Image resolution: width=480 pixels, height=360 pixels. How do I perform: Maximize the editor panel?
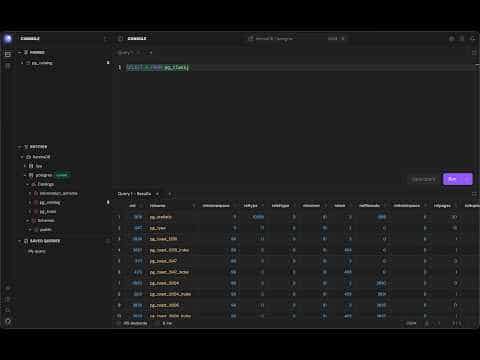coord(474,53)
